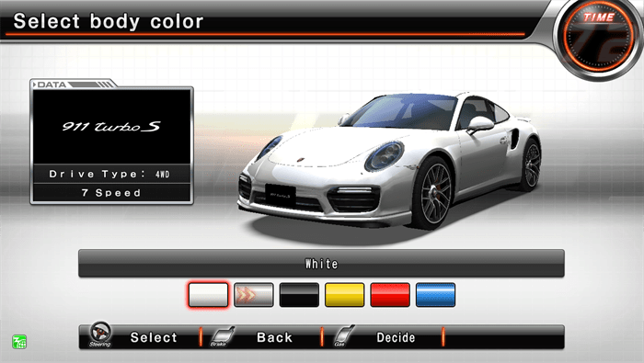Pick the black body color swatch
The height and width of the screenshot is (363, 644).
(x=299, y=294)
